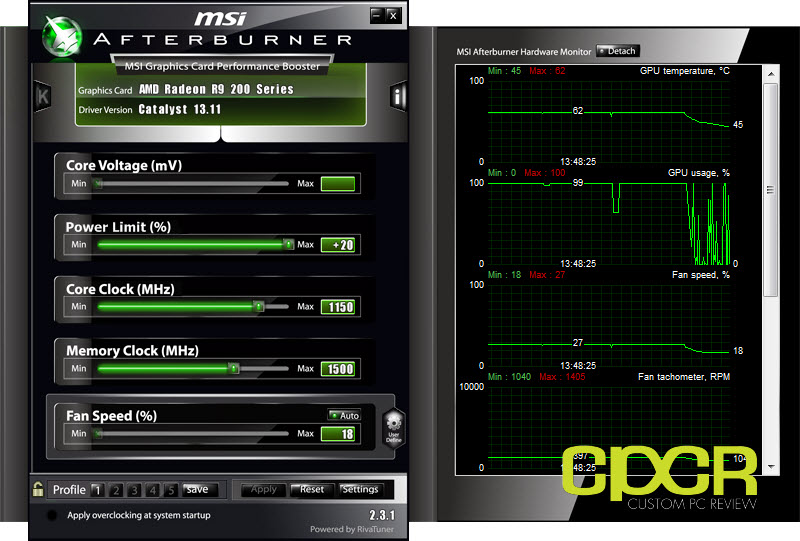The width and height of the screenshot is (800, 541).
Task: Select profile slot 2
Action: point(116,490)
